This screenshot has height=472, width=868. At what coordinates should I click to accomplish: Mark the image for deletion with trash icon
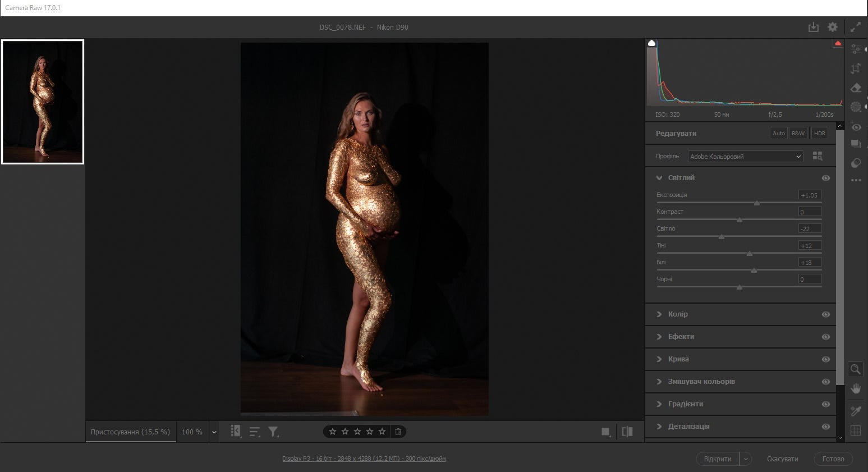(x=398, y=432)
